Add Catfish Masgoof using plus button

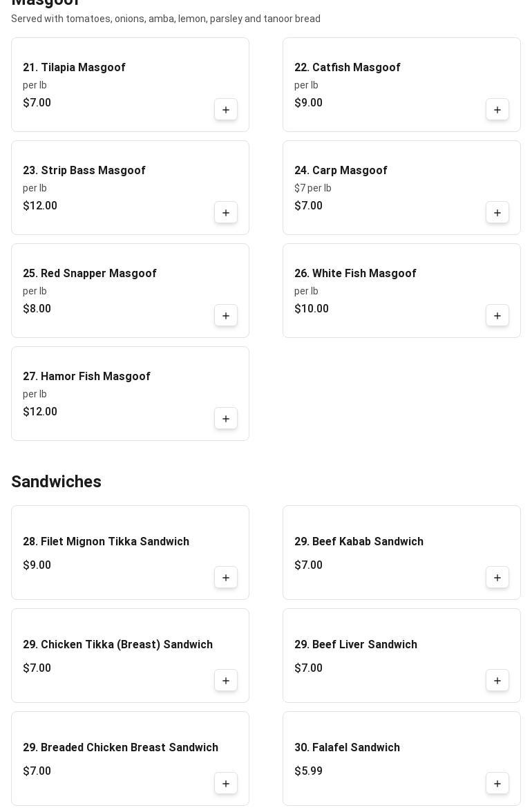pos(497,110)
